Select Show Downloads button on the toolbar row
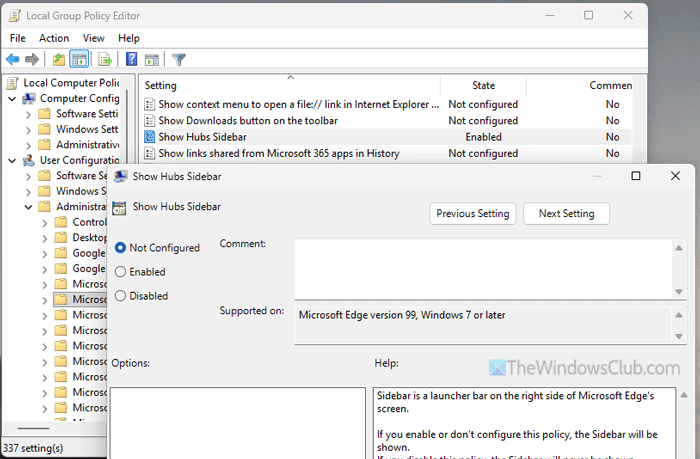This screenshot has width=700, height=459. [387, 121]
